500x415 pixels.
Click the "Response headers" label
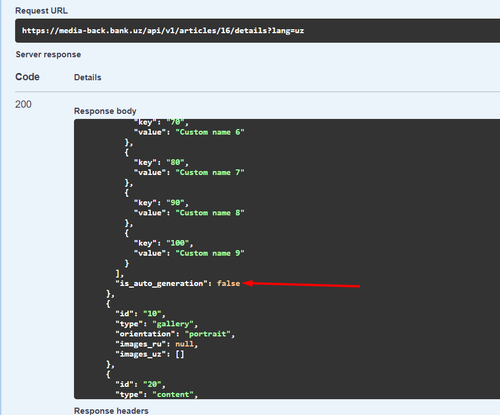click(x=111, y=411)
